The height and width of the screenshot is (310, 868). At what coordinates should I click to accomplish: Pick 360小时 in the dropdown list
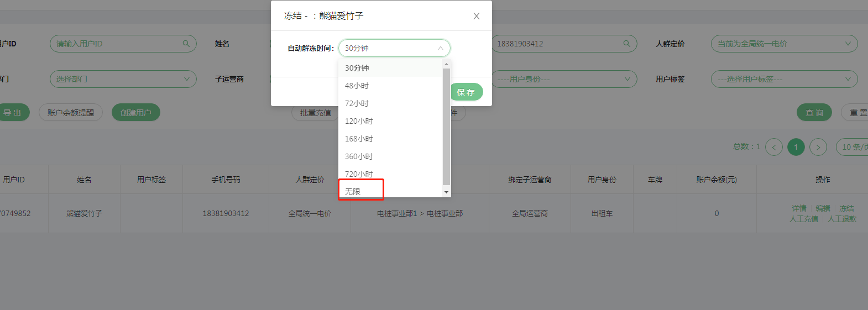tap(359, 156)
